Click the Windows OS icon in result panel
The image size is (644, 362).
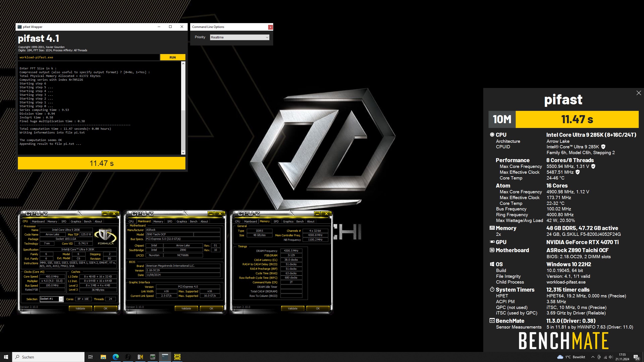click(x=492, y=264)
